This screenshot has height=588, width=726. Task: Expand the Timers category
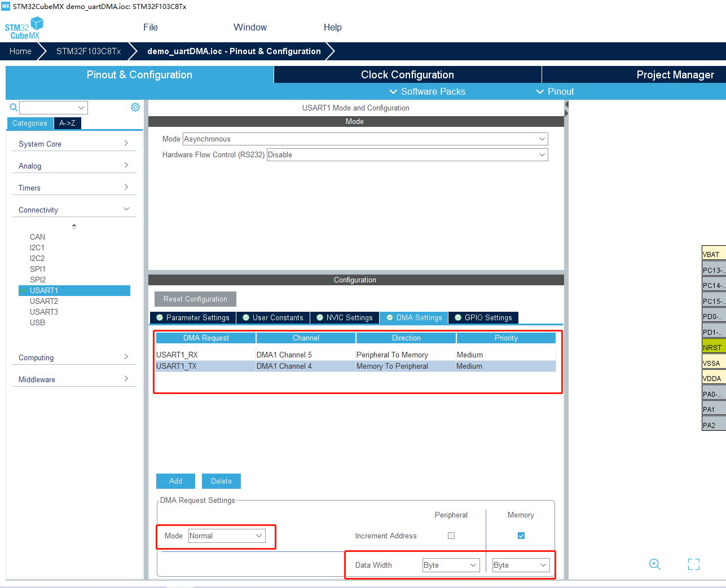74,188
